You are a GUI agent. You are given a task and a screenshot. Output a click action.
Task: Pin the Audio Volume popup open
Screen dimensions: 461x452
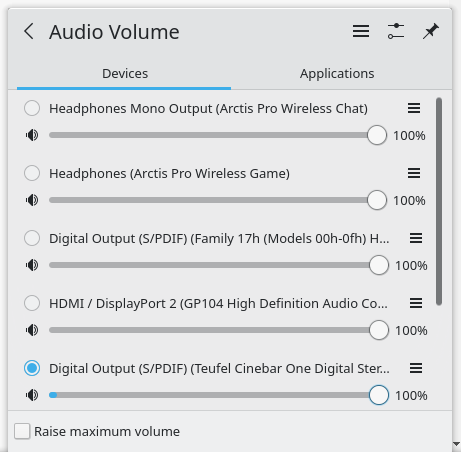[x=431, y=31]
